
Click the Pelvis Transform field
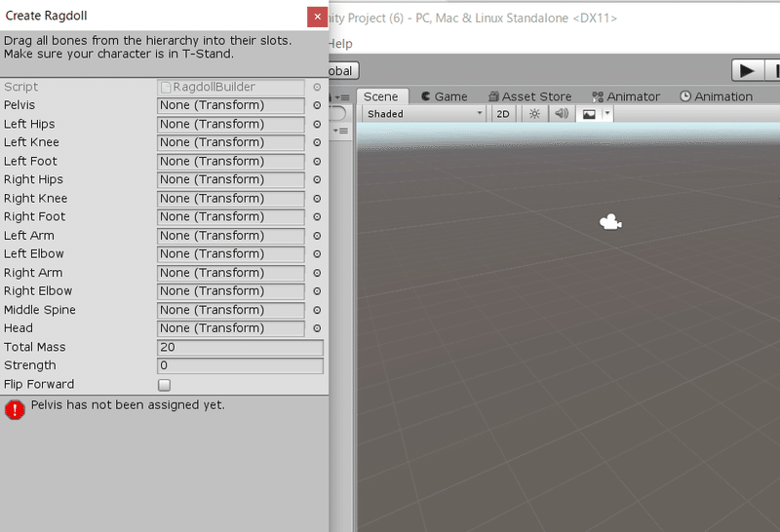point(231,105)
